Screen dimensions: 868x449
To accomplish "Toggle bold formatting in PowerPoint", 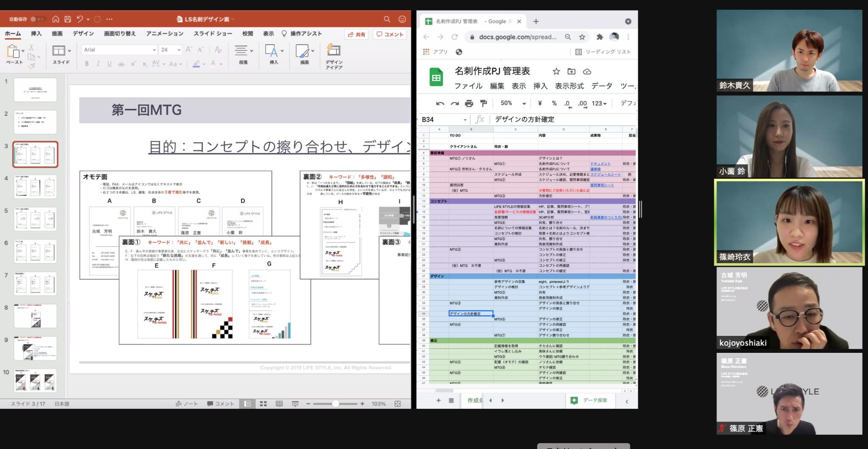I will (87, 64).
